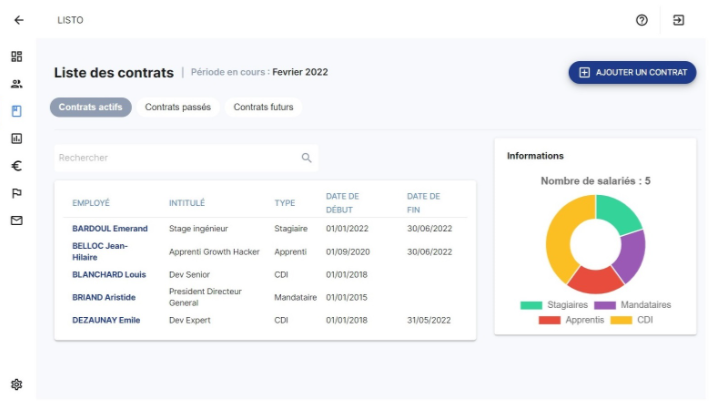Select the contracts document icon in sidebar
Viewport: 713px width, 405px height.
pyautogui.click(x=16, y=111)
